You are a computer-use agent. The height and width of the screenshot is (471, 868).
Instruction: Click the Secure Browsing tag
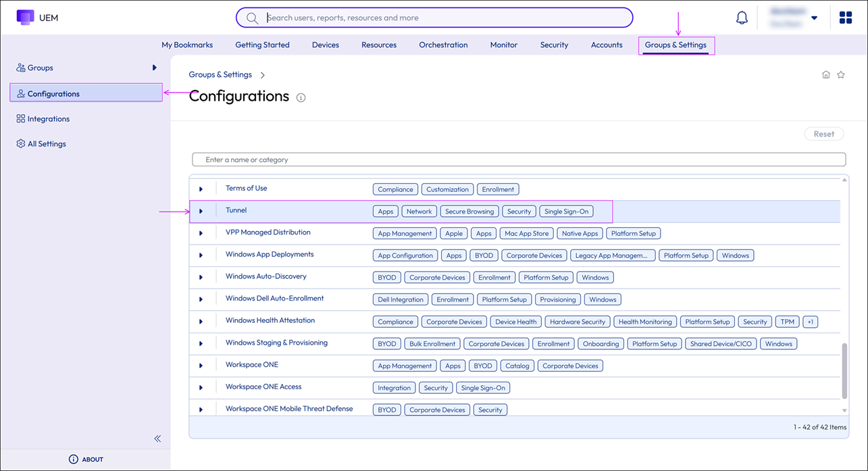(469, 212)
